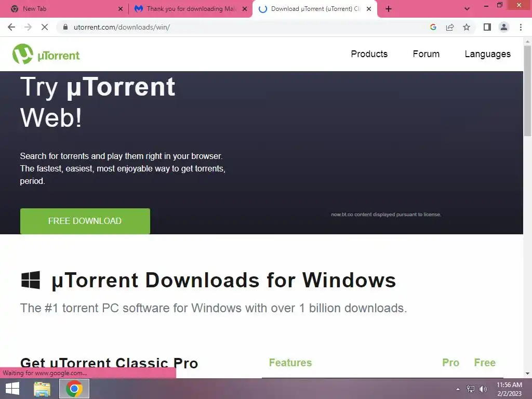Click the scrollbar up arrow

(528, 41)
